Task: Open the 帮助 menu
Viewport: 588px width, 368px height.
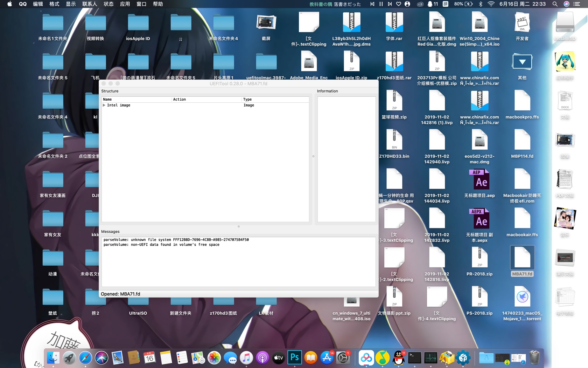Action: [158, 4]
